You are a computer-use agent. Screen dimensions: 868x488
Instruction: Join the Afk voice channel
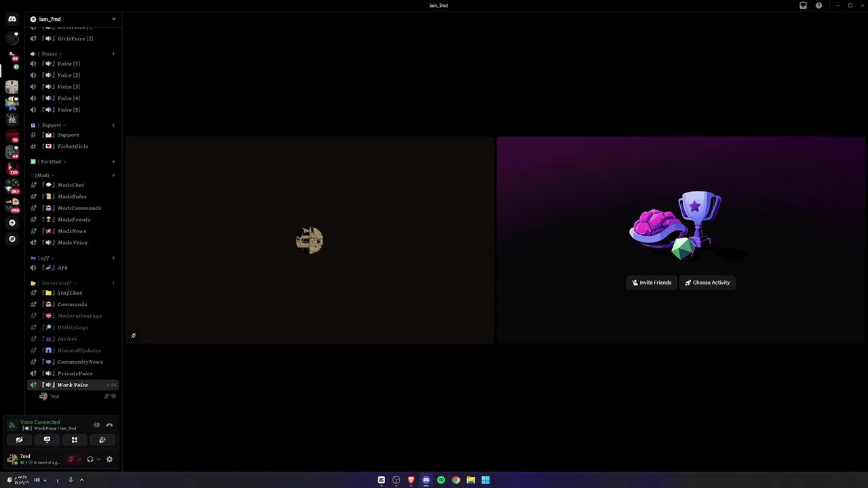click(73, 268)
